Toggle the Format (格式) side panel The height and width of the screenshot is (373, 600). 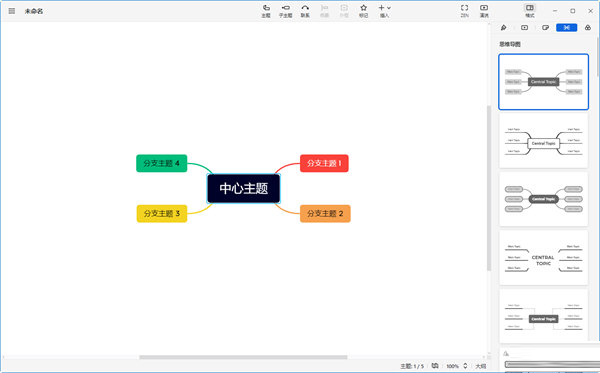point(530,11)
